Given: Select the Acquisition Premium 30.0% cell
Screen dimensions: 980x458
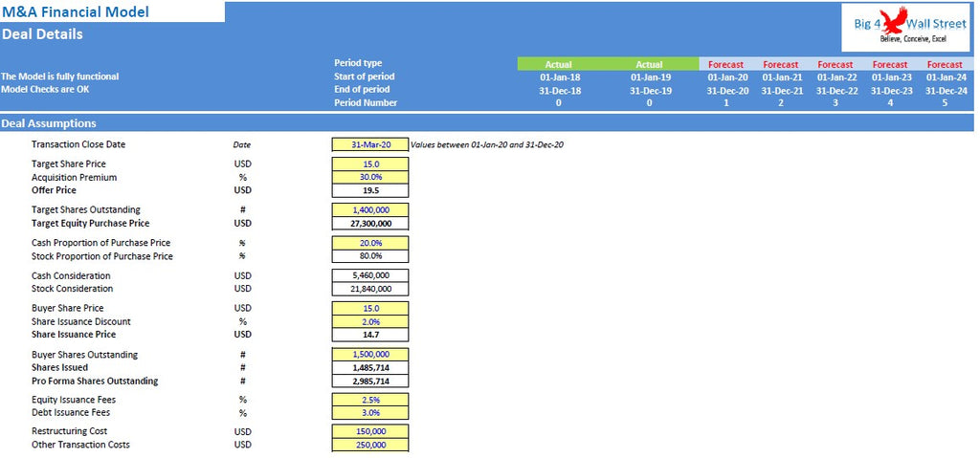Looking at the screenshot, I should pos(369,178).
